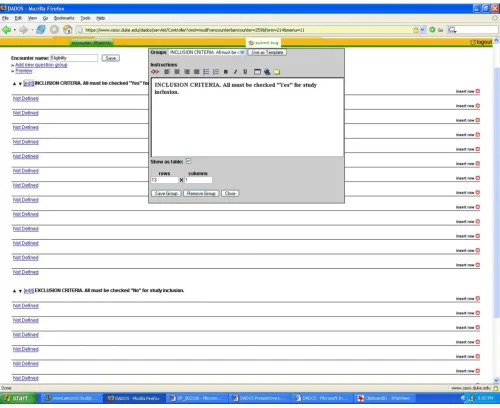Viewport: 500px width, 408px height.
Task: Apply bulleted list formatting
Action: coord(206,72)
